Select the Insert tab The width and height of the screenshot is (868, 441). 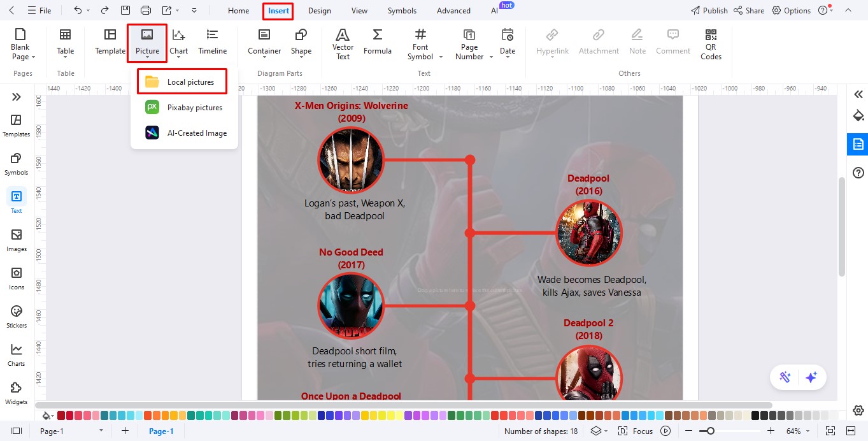click(x=278, y=11)
